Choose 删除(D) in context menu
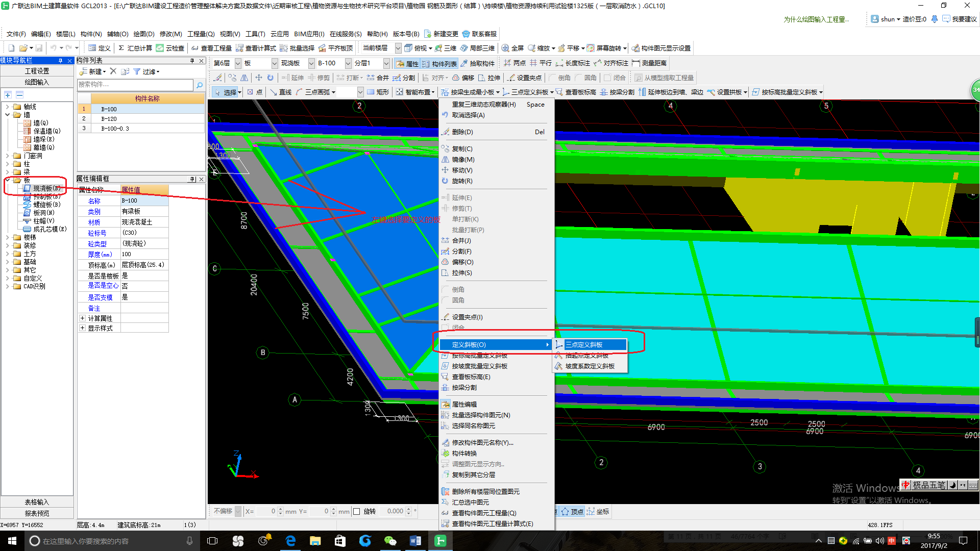Screen dimensions: 980x551 click(x=496, y=132)
